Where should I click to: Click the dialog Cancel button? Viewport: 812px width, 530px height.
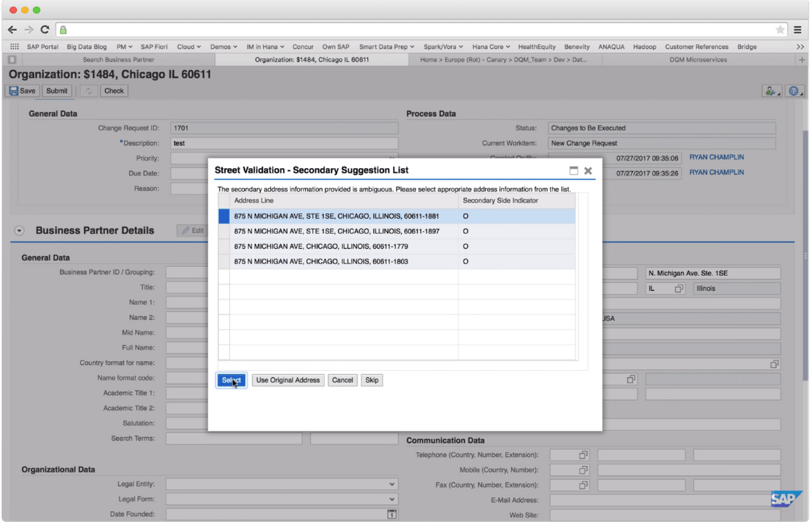pyautogui.click(x=342, y=380)
